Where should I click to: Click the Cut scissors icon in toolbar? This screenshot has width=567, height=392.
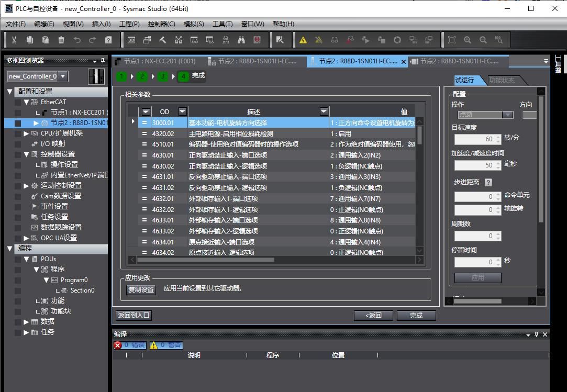tap(14, 40)
